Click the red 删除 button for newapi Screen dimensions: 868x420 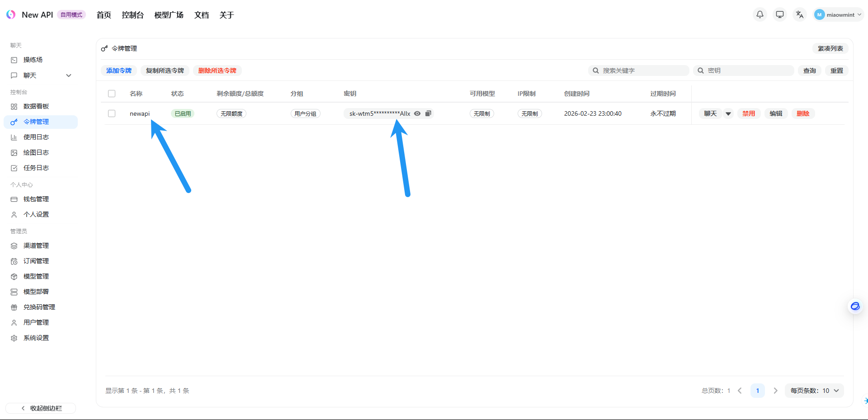click(x=802, y=113)
